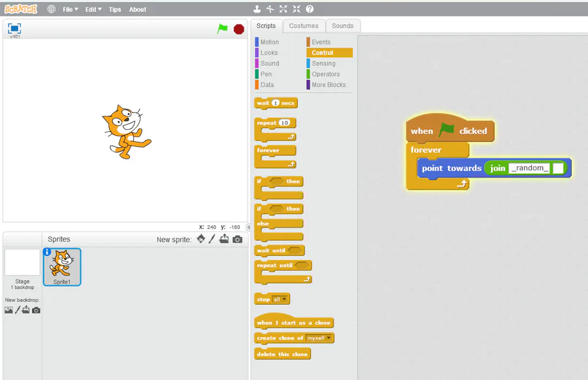Viewport: 588px width, 380px height.
Task: Click the point towards block in script
Action: pyautogui.click(x=451, y=168)
